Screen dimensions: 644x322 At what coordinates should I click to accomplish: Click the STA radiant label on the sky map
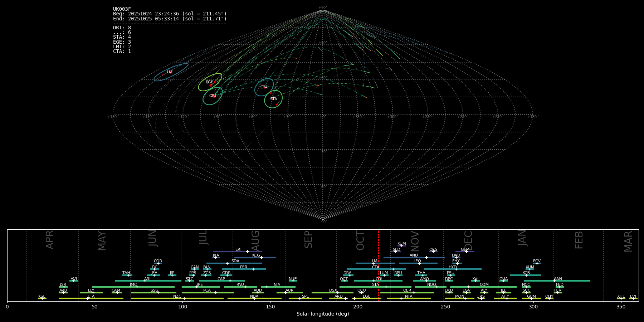(274, 99)
